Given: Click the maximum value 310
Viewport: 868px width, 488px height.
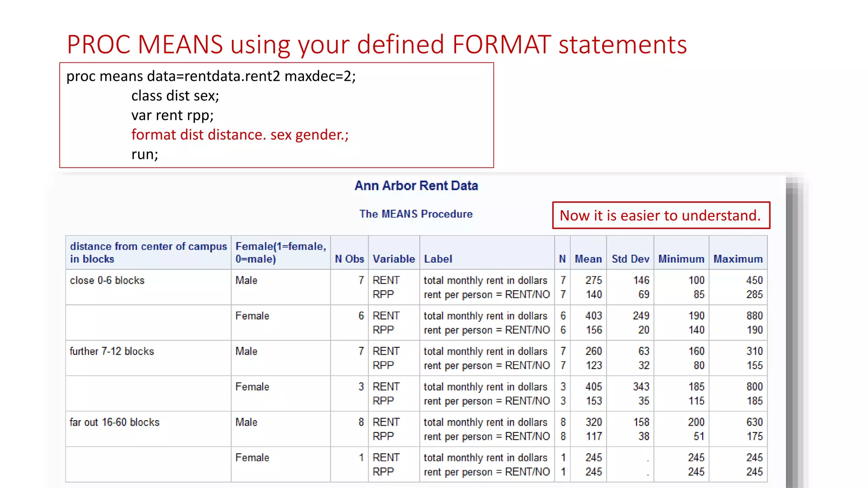Looking at the screenshot, I should (x=754, y=351).
